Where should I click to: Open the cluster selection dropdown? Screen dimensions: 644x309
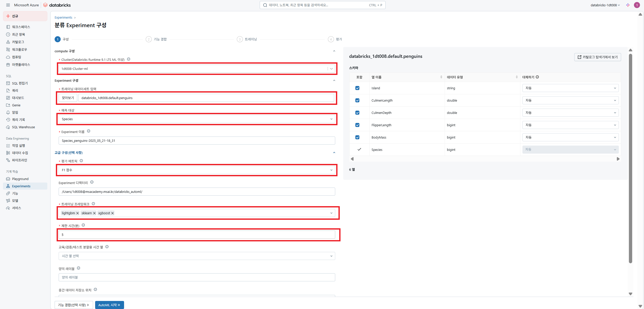pyautogui.click(x=197, y=69)
